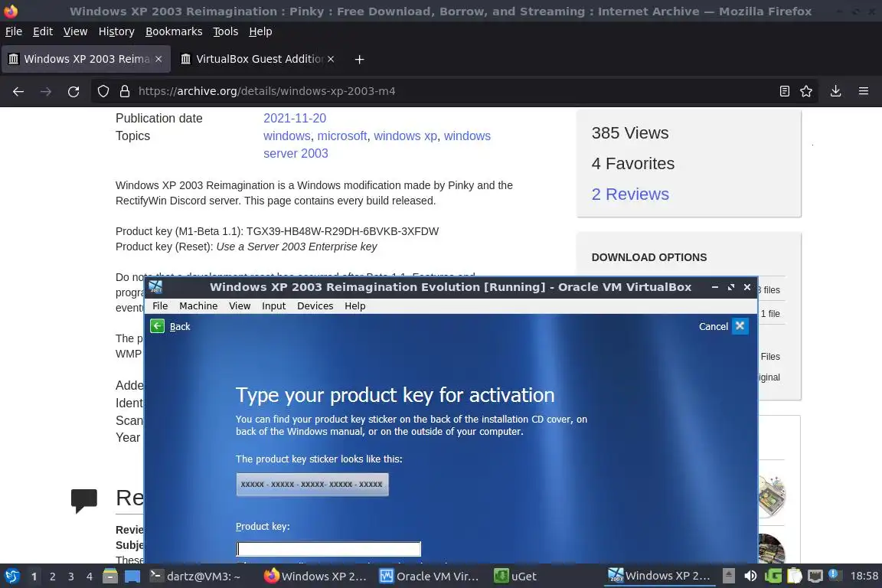Open Firefox downloads panel

coord(836,91)
